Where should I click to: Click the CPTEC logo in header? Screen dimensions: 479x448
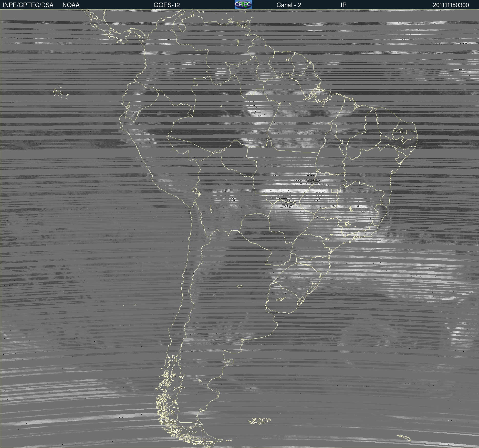(243, 5)
